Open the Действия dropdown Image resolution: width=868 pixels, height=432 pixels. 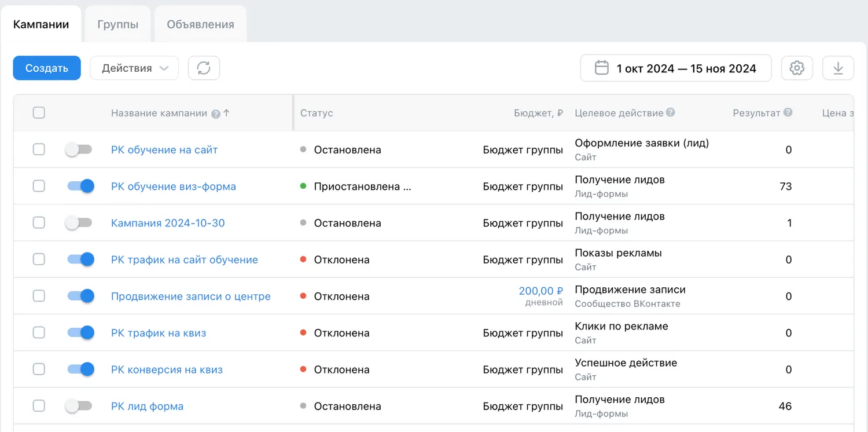pyautogui.click(x=134, y=68)
